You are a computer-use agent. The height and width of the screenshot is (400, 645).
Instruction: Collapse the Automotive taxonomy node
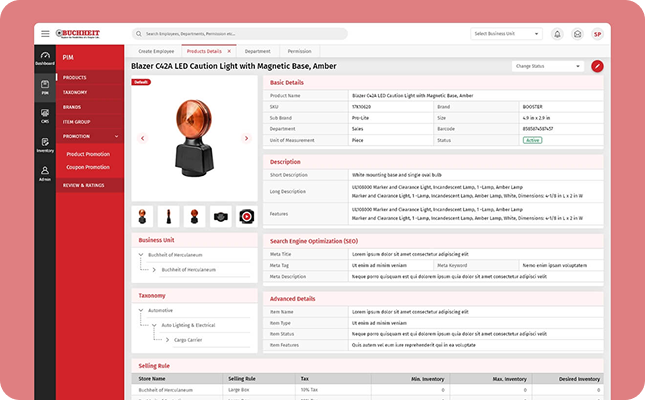tap(140, 310)
